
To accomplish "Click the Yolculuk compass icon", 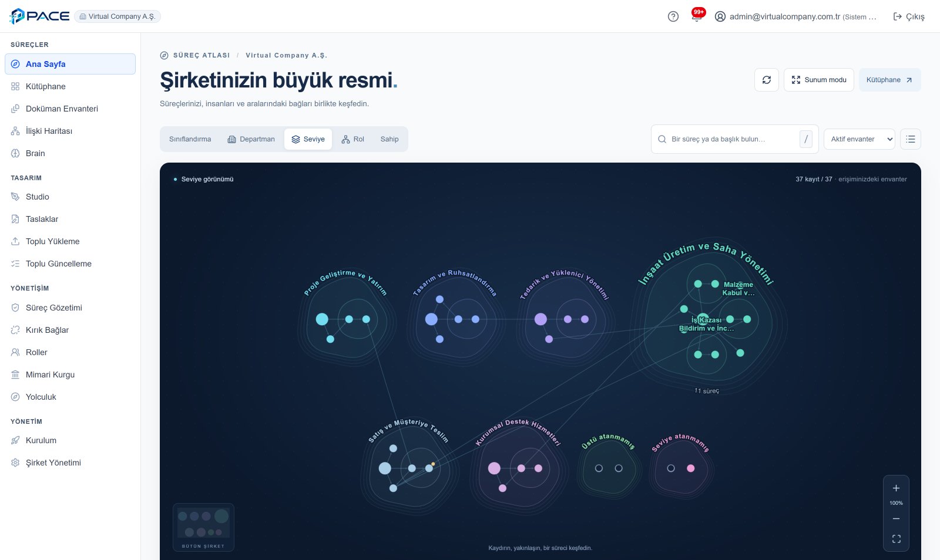I will pos(15,397).
